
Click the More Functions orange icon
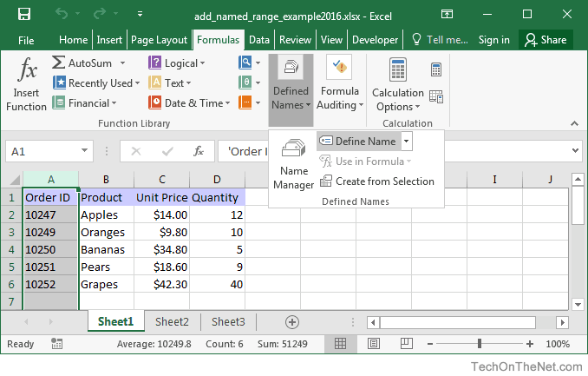[x=245, y=102]
